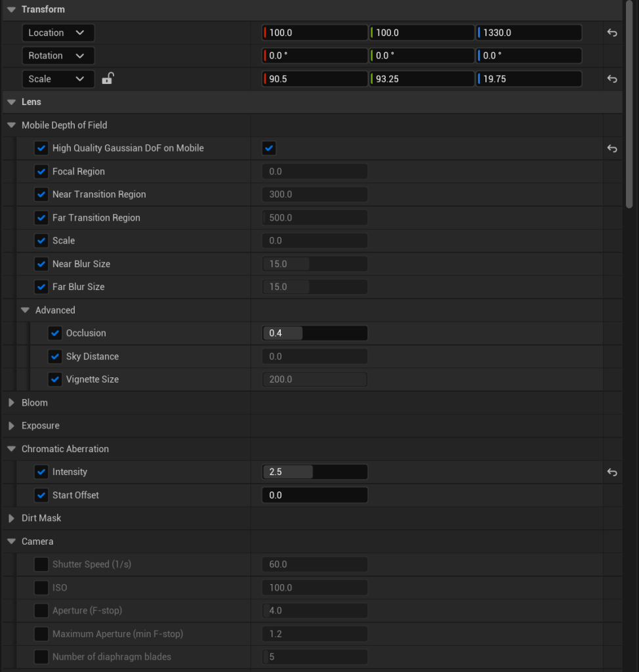Viewport: 639px width, 672px height.
Task: Click the vertical scrollbar of details panel
Action: point(629,105)
